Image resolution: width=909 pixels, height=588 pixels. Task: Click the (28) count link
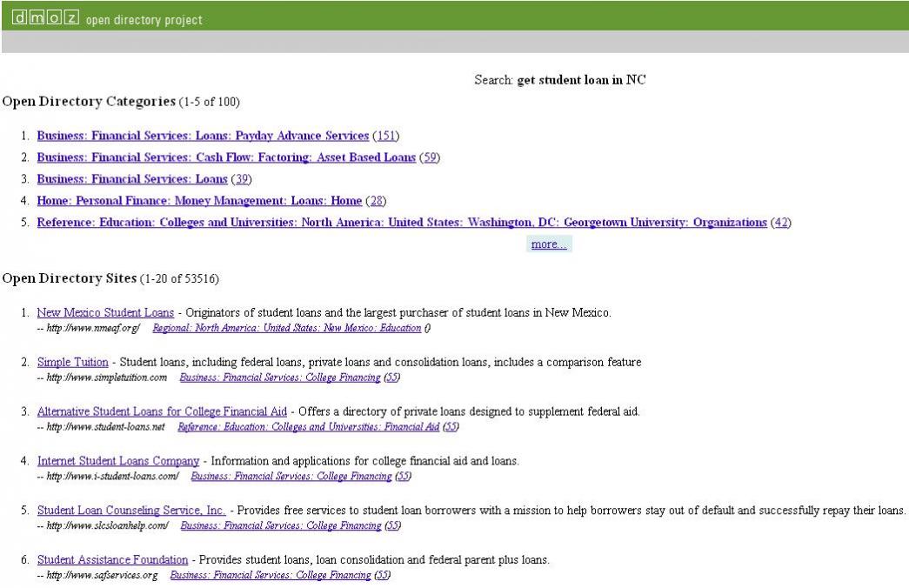point(376,201)
